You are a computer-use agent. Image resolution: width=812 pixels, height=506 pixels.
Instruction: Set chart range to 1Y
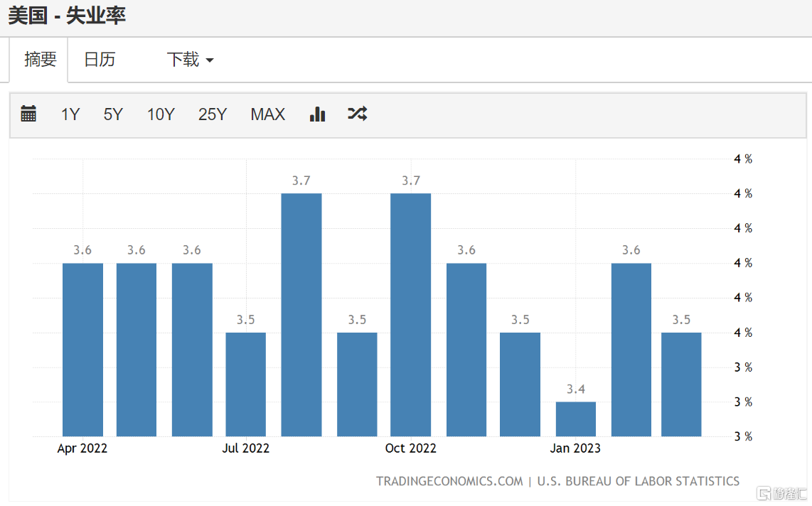pyautogui.click(x=70, y=114)
